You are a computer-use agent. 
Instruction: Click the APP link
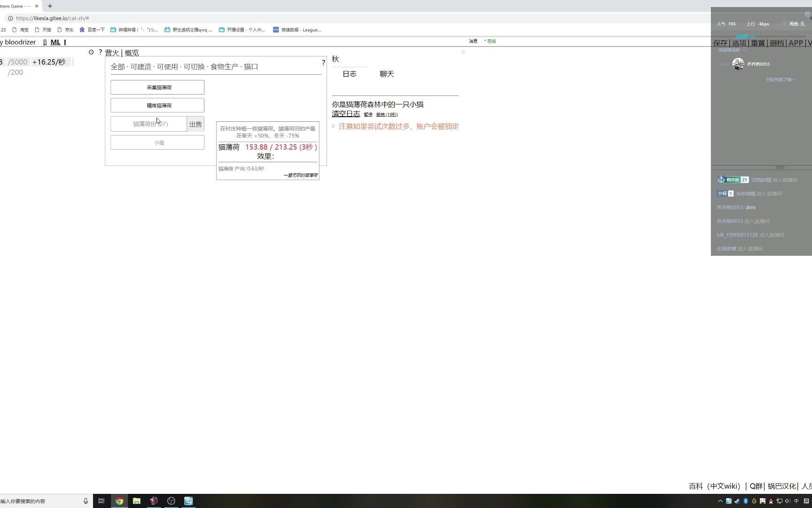tap(796, 43)
